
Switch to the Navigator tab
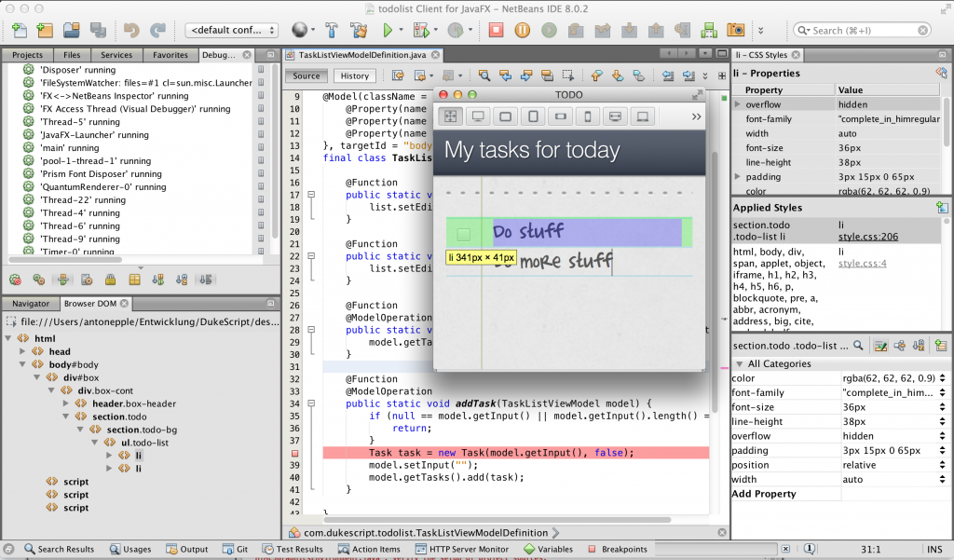(x=31, y=303)
